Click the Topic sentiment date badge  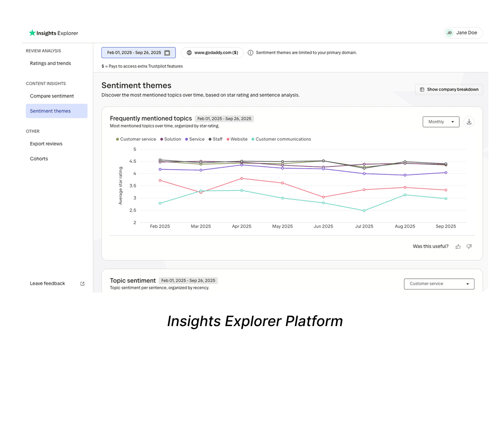pos(189,280)
